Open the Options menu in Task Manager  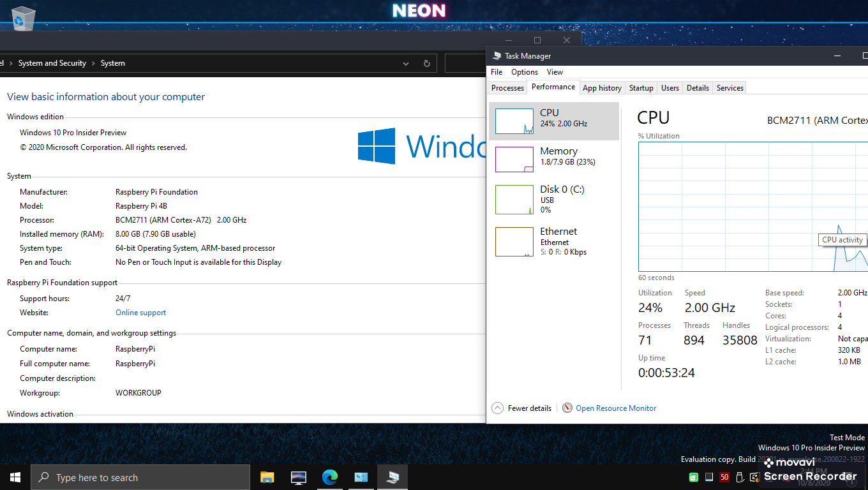tap(525, 72)
